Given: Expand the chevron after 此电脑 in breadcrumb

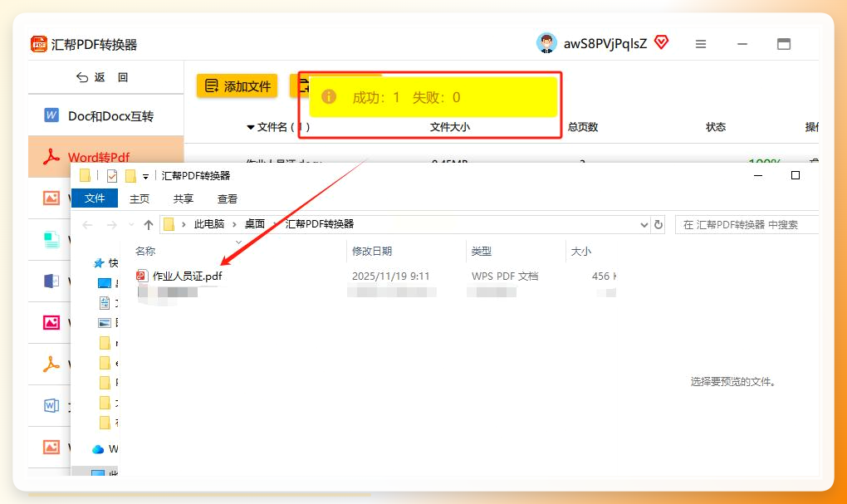Looking at the screenshot, I should pos(234,224).
